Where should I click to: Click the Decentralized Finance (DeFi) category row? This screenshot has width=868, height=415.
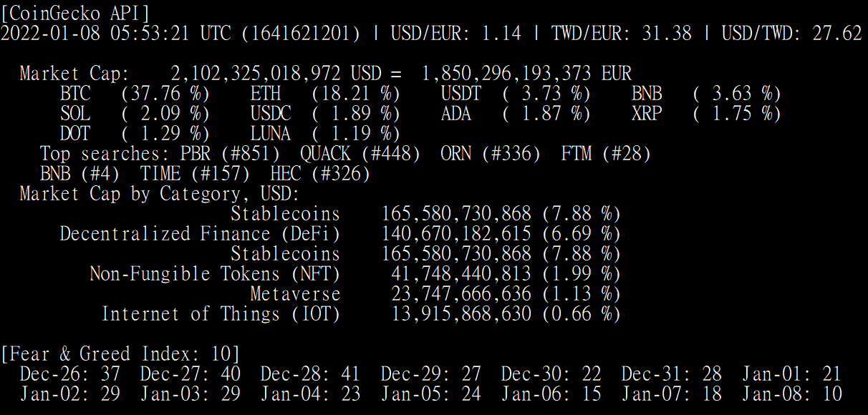click(x=340, y=233)
